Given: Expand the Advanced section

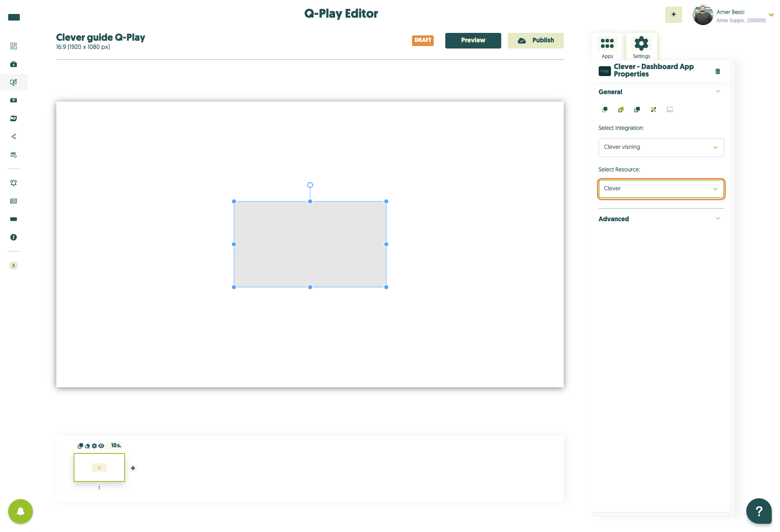Looking at the screenshot, I should click(x=718, y=219).
